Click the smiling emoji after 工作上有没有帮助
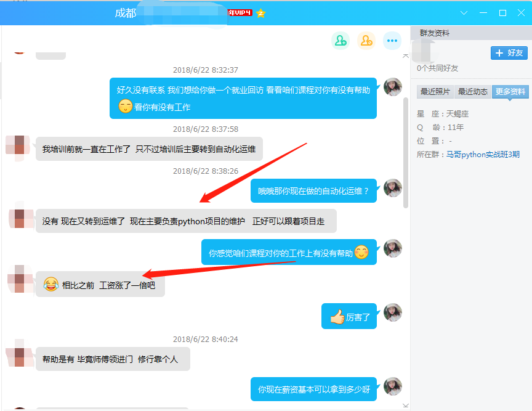Viewport: 532px width, 411px height. (361, 252)
